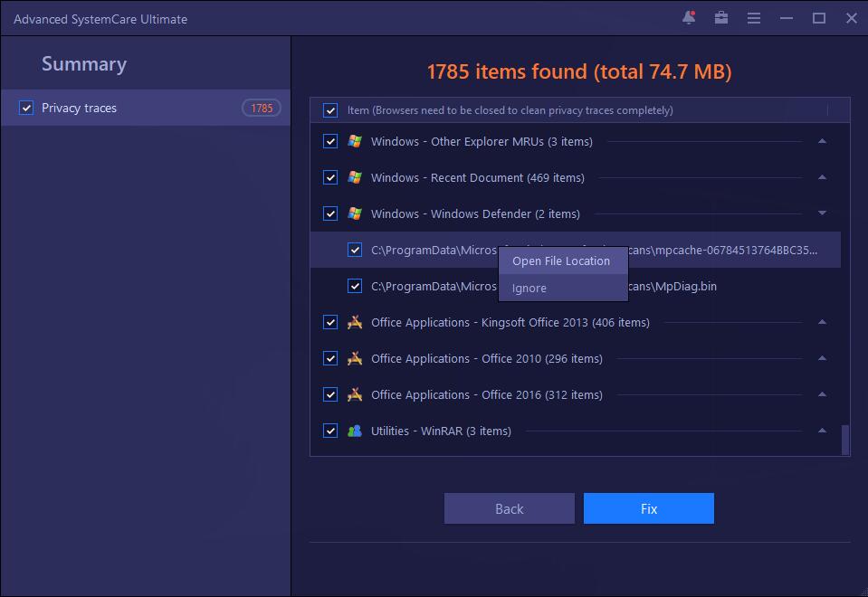This screenshot has width=868, height=597.
Task: Expand Office 2010 group arrow
Action: 822,358
